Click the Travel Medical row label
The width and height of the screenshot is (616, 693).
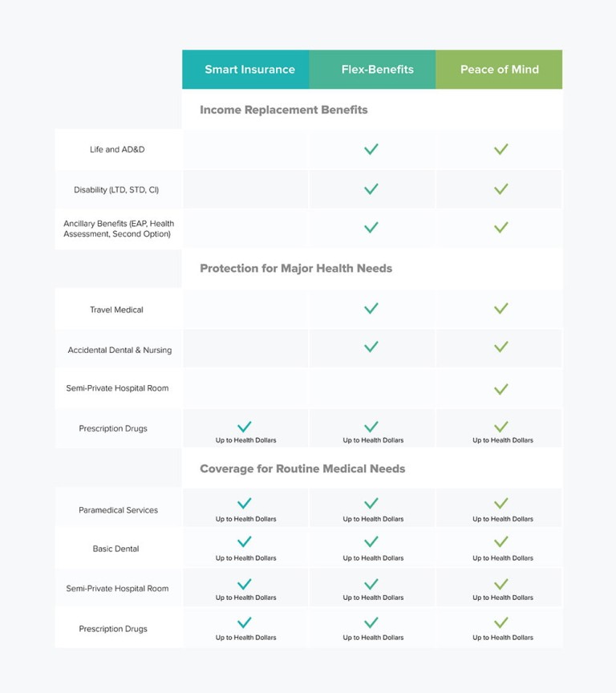click(116, 310)
